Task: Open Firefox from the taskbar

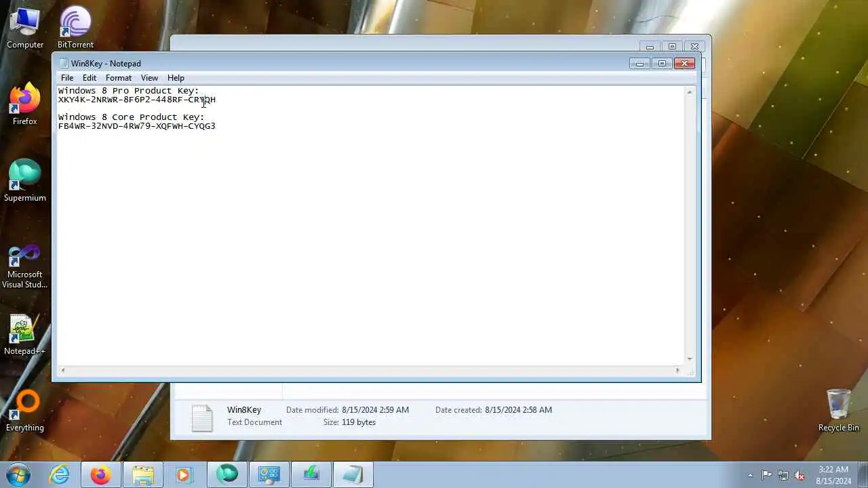Action: (101, 475)
